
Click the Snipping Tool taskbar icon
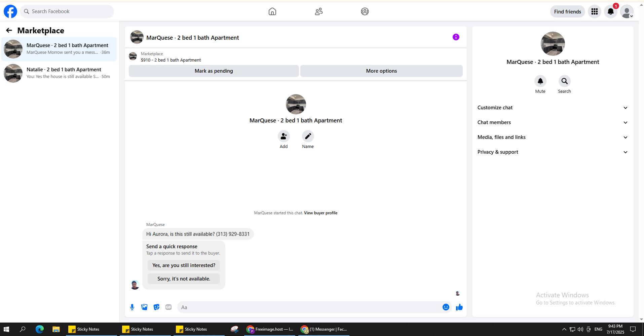click(x=234, y=329)
